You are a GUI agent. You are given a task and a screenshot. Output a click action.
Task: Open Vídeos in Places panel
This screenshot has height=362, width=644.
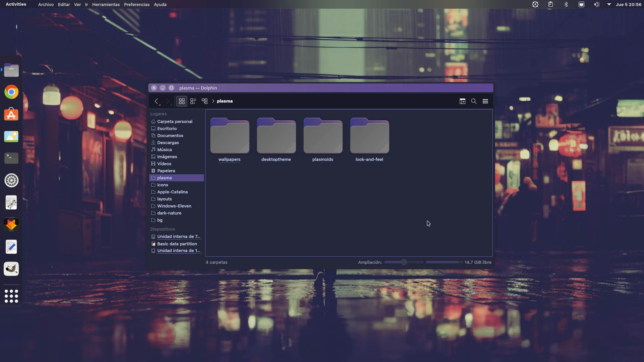[x=176, y=164]
